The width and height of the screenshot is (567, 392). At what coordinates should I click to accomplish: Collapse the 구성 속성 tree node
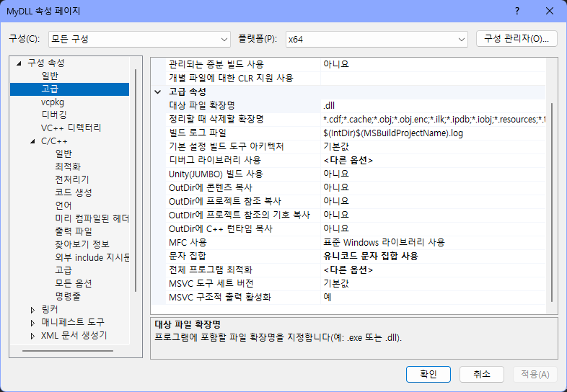(19, 63)
